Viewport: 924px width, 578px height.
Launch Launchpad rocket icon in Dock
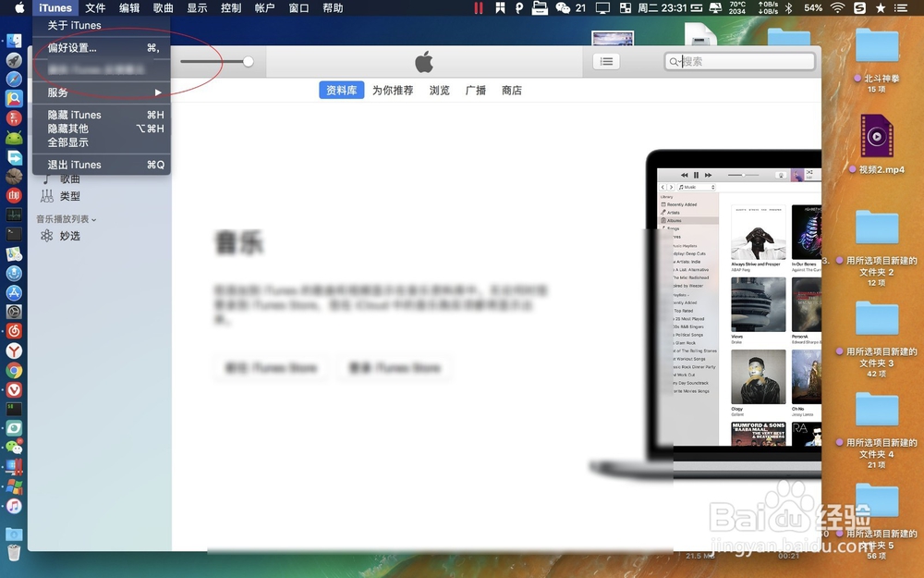point(14,60)
